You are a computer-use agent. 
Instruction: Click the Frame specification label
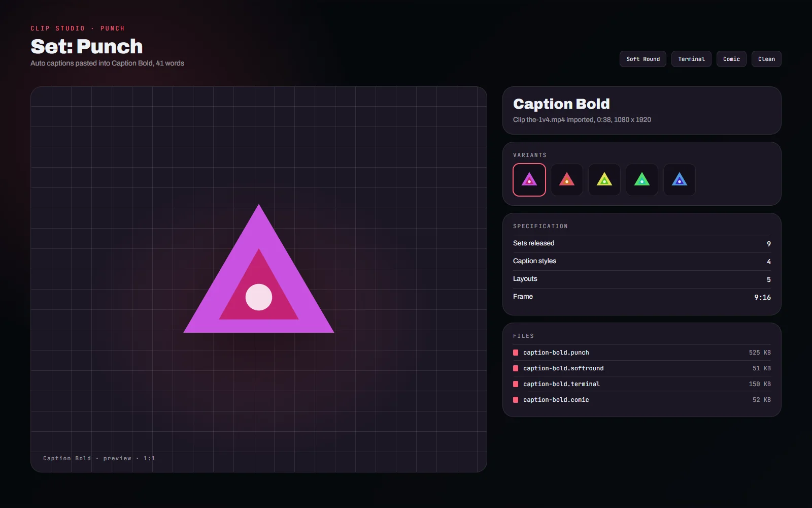pyautogui.click(x=523, y=297)
